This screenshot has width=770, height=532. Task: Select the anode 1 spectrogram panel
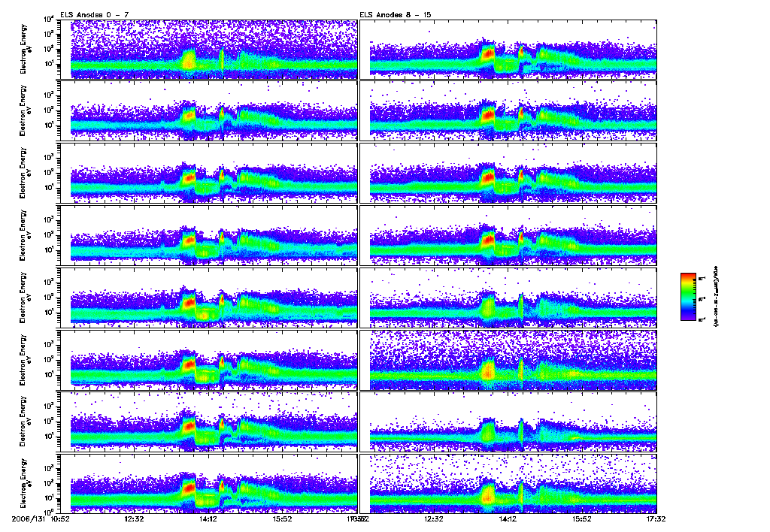(x=208, y=111)
